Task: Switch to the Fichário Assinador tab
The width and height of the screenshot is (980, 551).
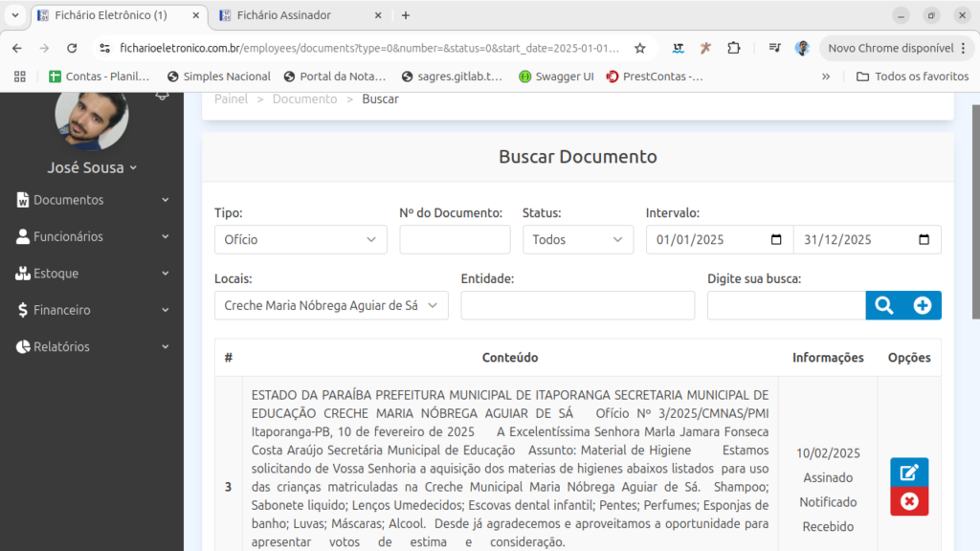Action: coord(300,15)
